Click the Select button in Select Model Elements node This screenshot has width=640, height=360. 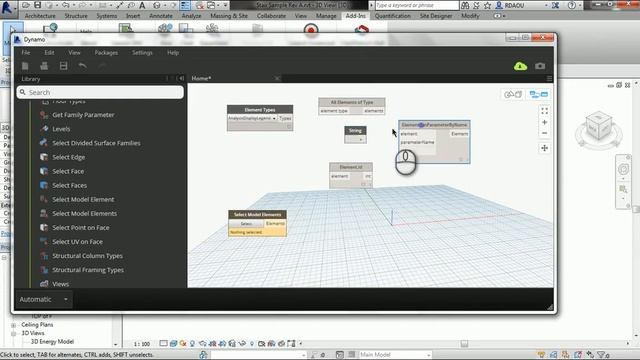246,224
